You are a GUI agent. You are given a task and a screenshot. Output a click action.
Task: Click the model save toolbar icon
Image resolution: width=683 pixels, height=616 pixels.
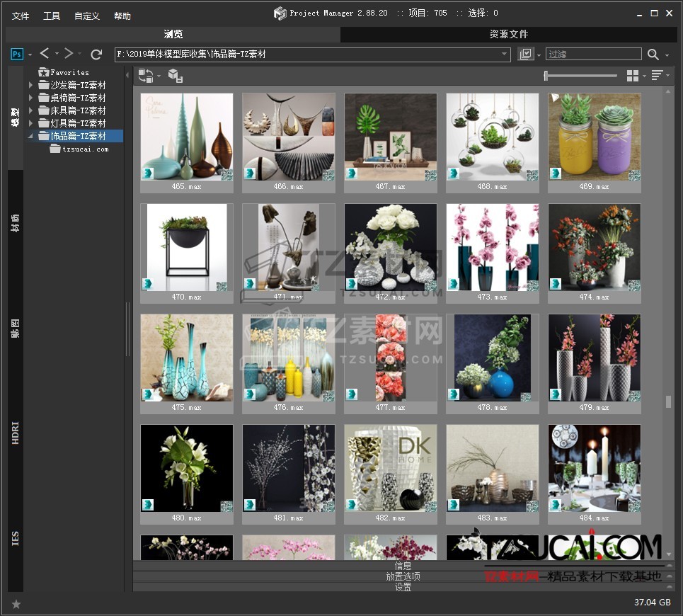[x=175, y=76]
